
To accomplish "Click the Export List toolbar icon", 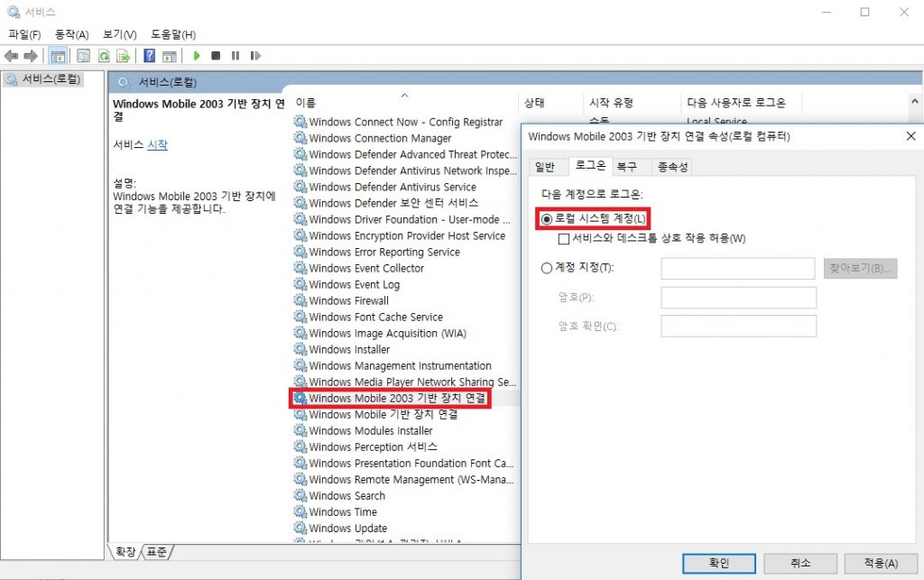I will [x=123, y=56].
